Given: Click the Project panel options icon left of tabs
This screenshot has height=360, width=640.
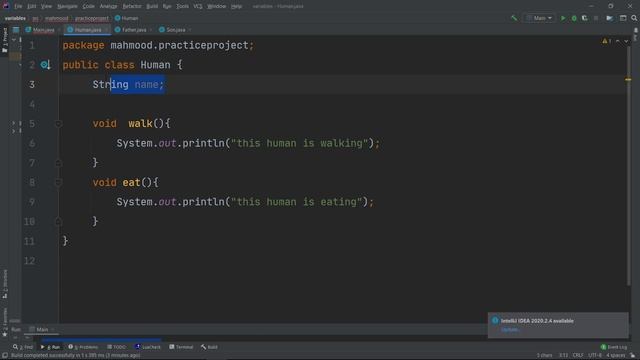Looking at the screenshot, I should [x=16, y=30].
